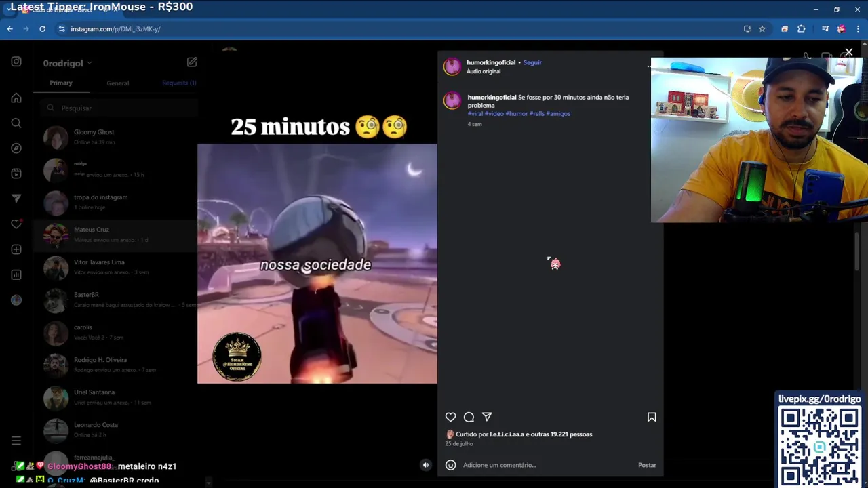Viewport: 868px width, 488px height.
Task: Open the emoji picker in comment box
Action: coord(450,465)
